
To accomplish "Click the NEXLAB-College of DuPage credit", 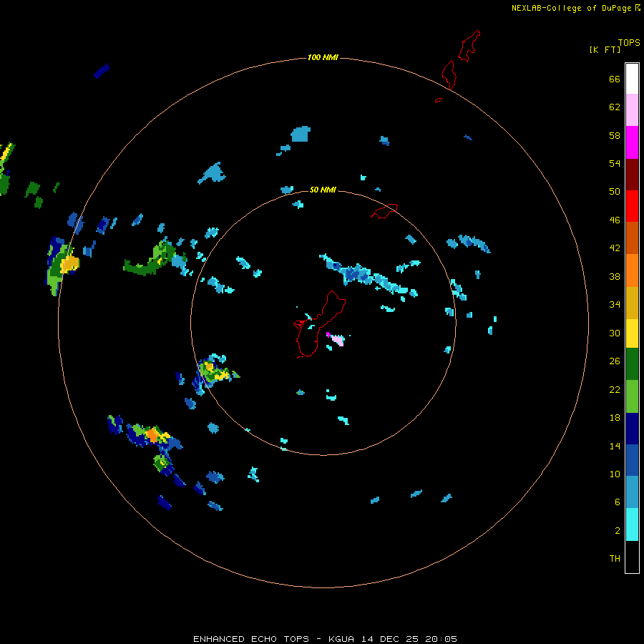I will [x=572, y=8].
